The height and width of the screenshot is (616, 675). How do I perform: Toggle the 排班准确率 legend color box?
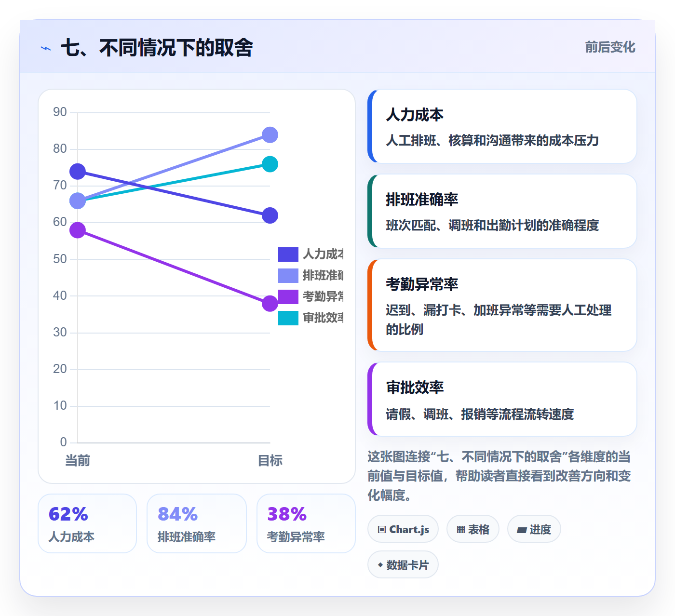tap(288, 275)
